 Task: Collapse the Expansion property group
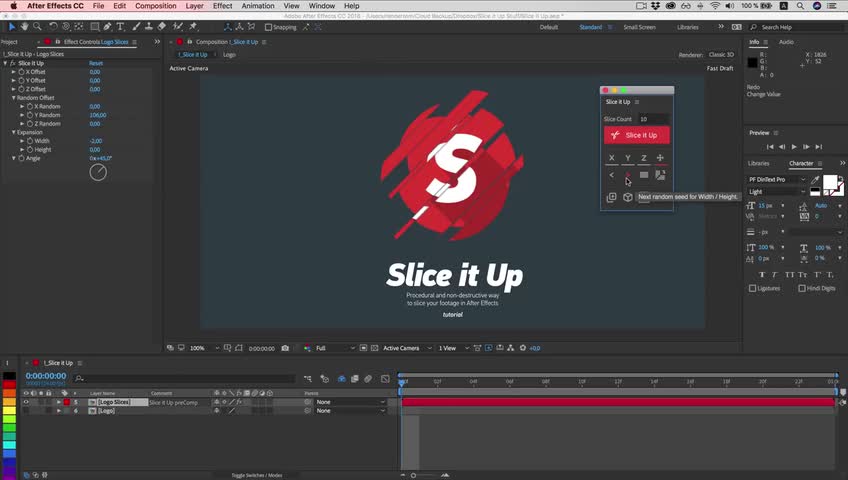14,132
